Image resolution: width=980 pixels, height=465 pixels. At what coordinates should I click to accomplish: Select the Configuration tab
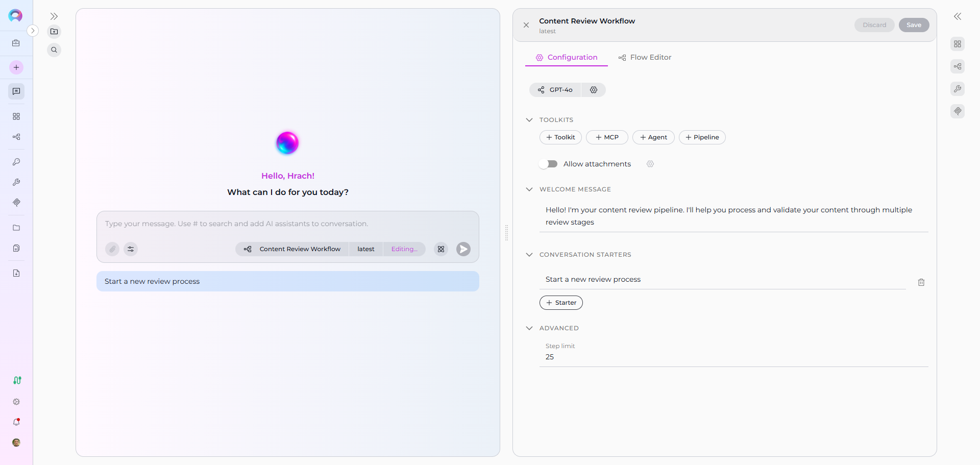point(566,58)
